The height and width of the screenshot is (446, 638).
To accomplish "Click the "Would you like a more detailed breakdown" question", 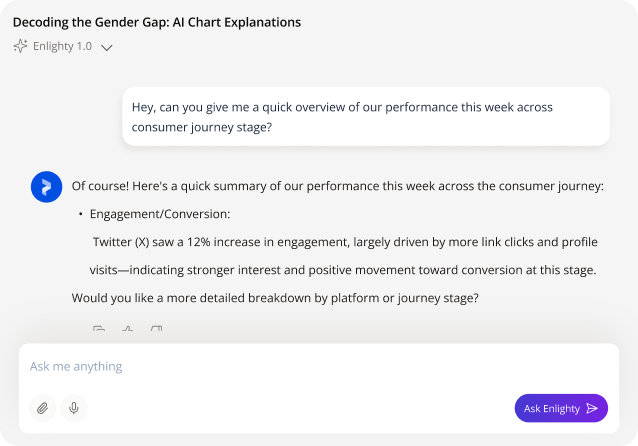I will tap(275, 298).
